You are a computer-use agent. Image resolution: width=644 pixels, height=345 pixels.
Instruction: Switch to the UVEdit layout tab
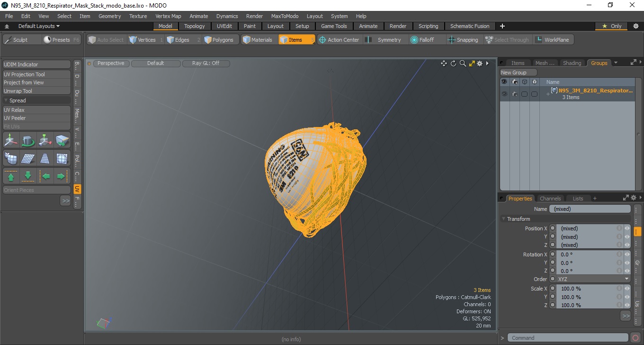[224, 26]
